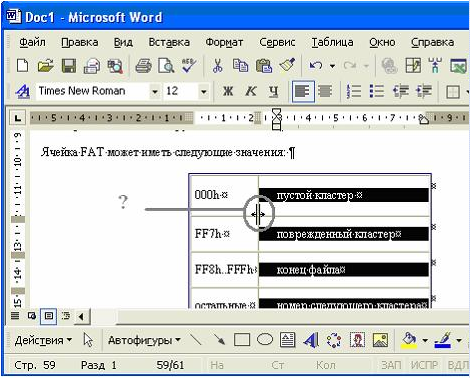Image resolution: width=470 pixels, height=378 pixels.
Task: Click the FF7h table cell
Action: coord(224,234)
